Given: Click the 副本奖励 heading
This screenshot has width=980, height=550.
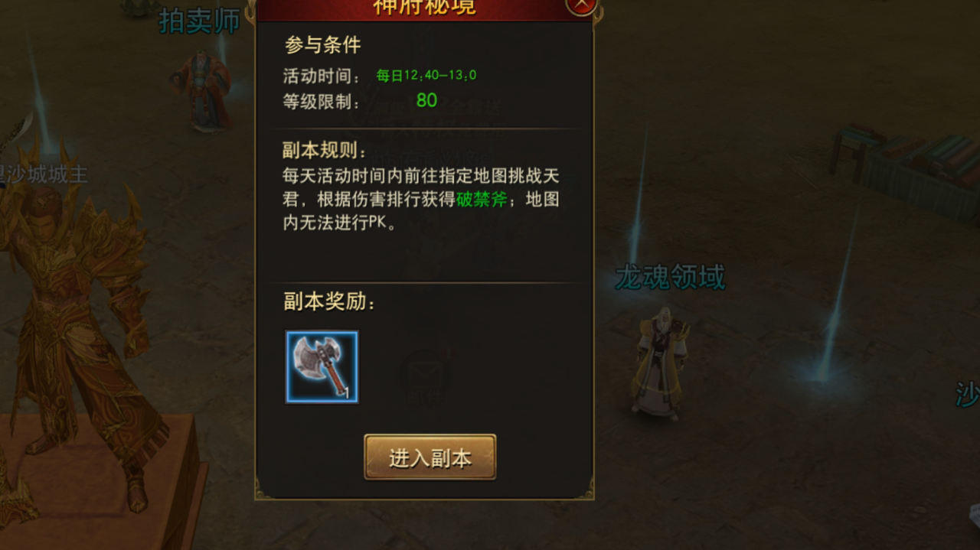Looking at the screenshot, I should 330,302.
